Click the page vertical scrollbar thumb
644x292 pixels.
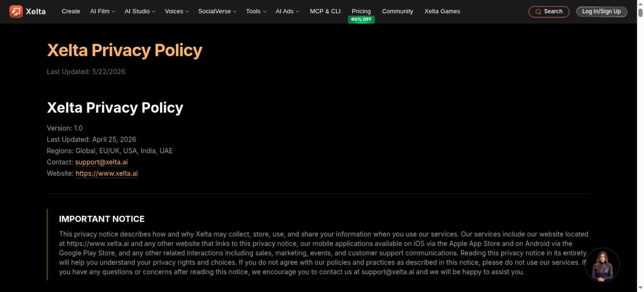[x=640, y=13]
